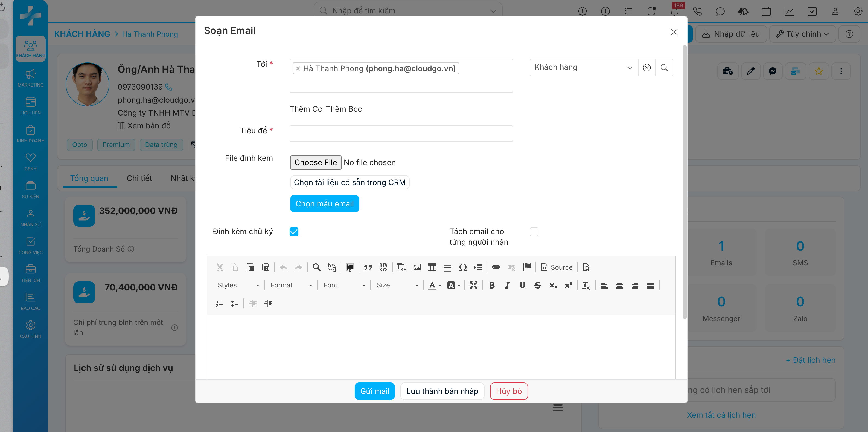Click the Insert Table icon

coord(432,267)
